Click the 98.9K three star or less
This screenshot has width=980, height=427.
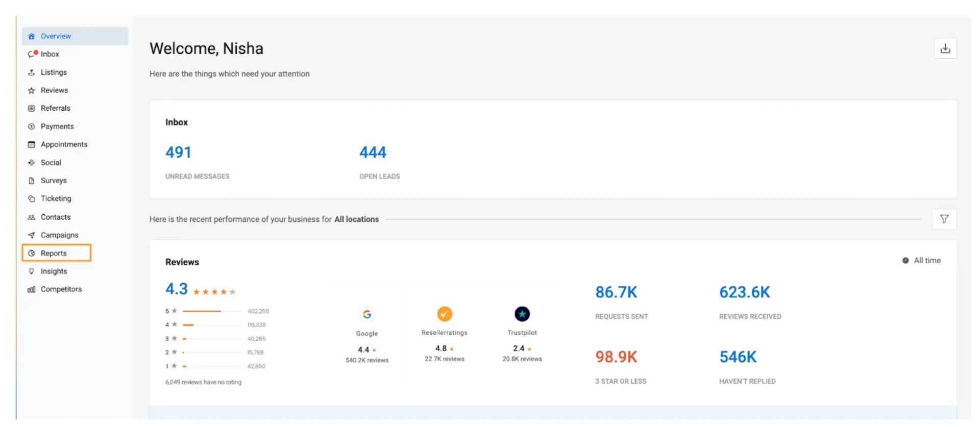point(616,357)
